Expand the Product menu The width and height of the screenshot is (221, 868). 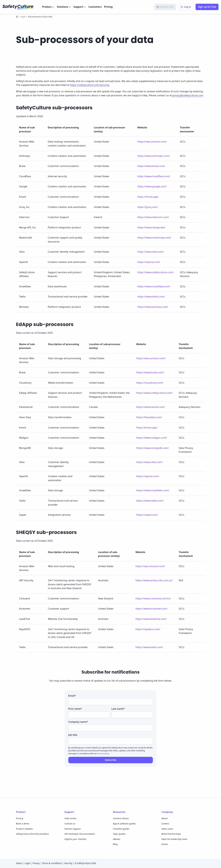[48, 7]
